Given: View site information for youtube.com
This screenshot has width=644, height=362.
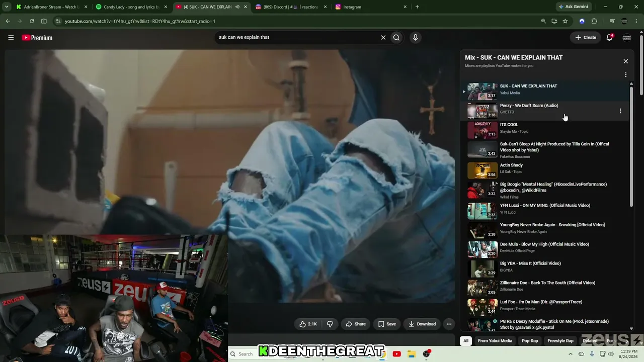Looking at the screenshot, I should pos(58,21).
